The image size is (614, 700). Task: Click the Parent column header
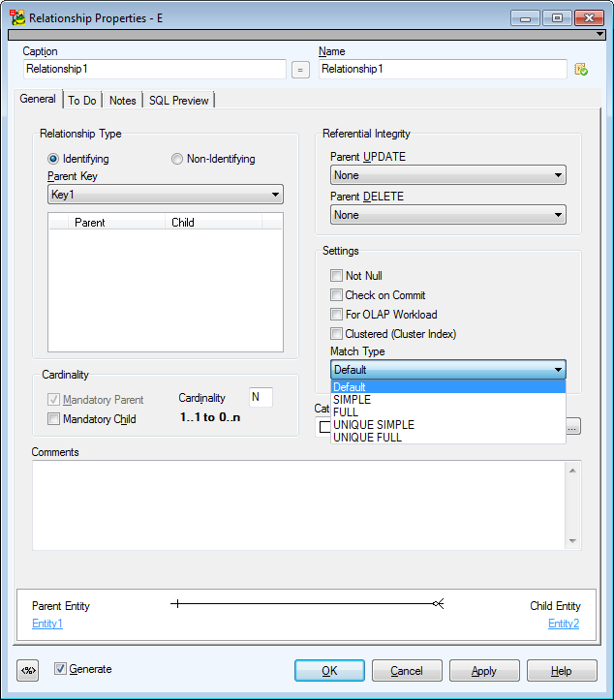click(x=116, y=223)
